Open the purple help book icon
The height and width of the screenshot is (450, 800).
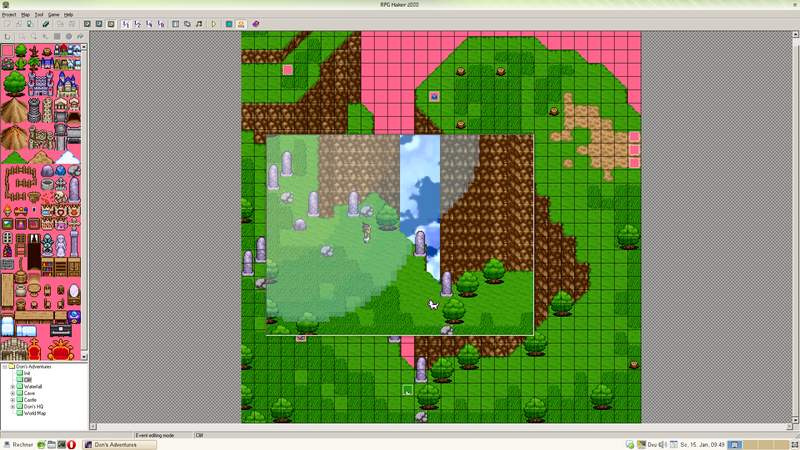coord(256,24)
